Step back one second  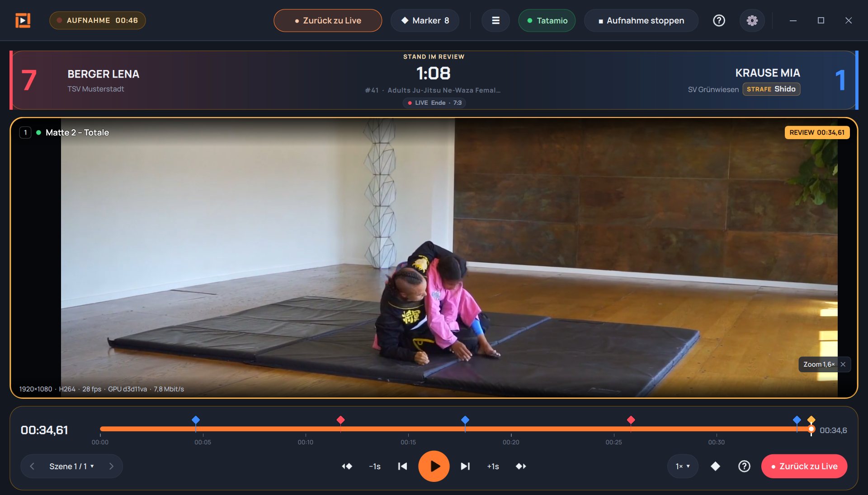374,466
